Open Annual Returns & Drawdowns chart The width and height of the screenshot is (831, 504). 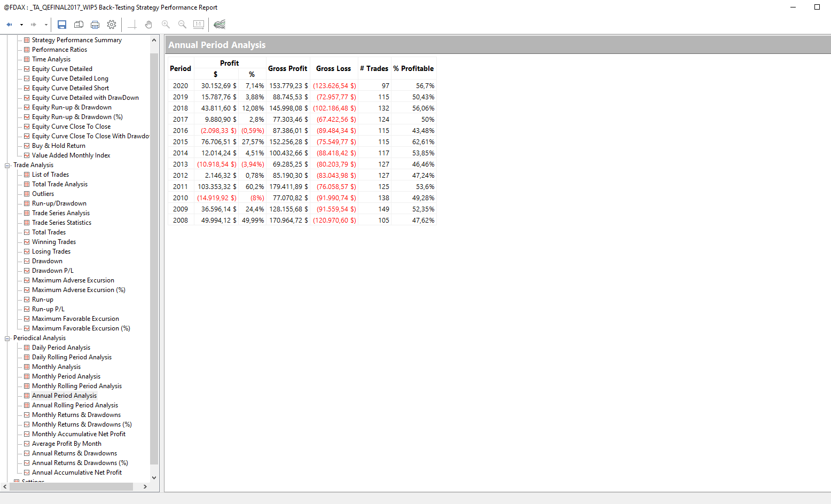(x=74, y=453)
